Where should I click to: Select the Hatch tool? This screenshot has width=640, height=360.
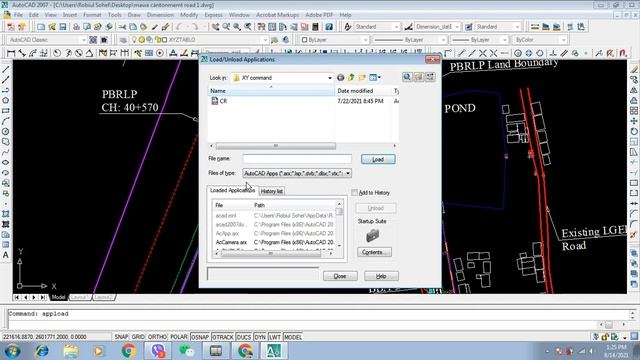6,214
